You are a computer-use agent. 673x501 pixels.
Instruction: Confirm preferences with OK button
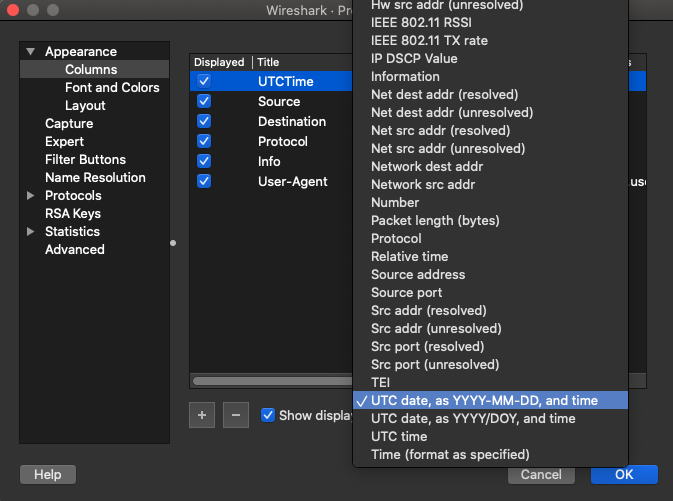pyautogui.click(x=624, y=474)
